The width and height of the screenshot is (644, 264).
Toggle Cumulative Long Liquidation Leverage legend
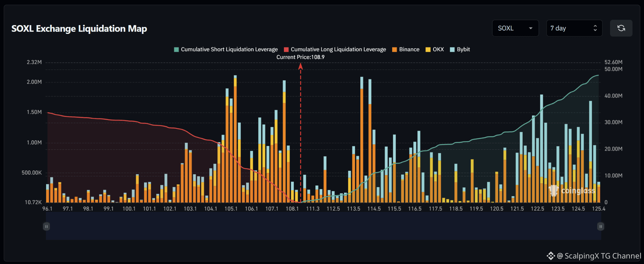(335, 49)
